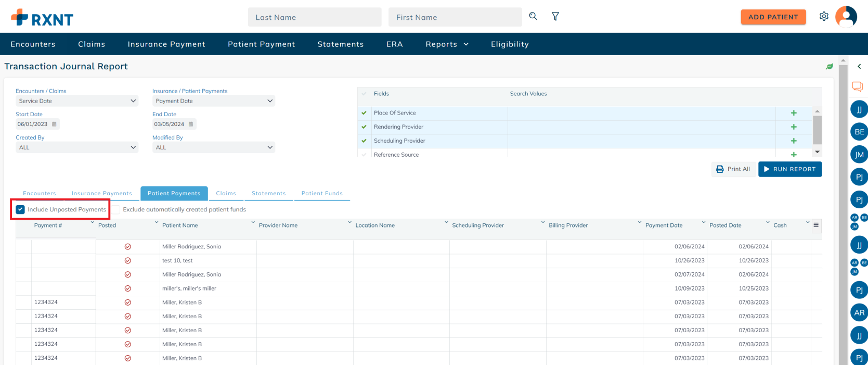Image resolution: width=868 pixels, height=365 pixels.
Task: Toggle Scheduling Provider field checkmark
Action: click(364, 141)
